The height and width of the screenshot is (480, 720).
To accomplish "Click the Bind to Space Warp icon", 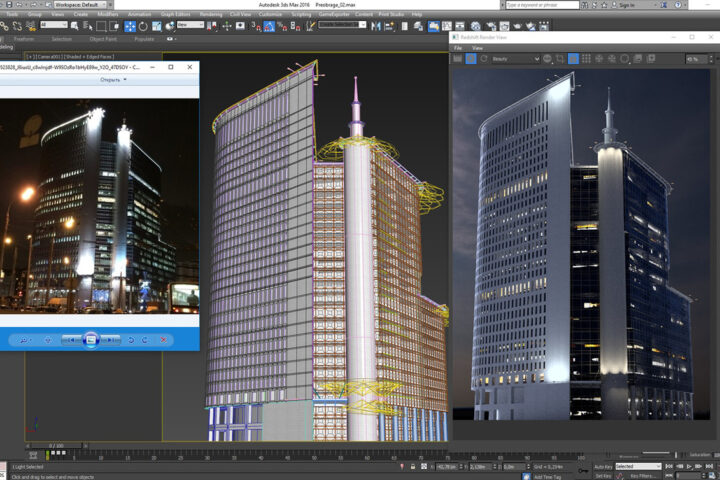I will coord(30,26).
